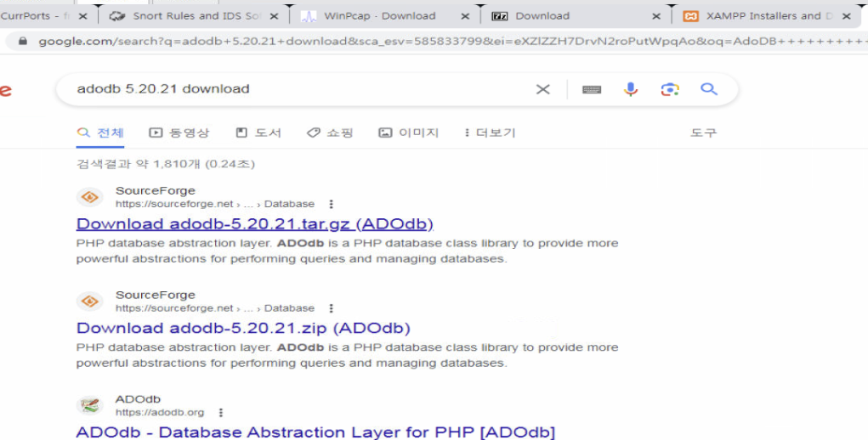This screenshot has height=440, width=868.
Task: Open the 도구 (Tools) search options
Action: tap(703, 133)
